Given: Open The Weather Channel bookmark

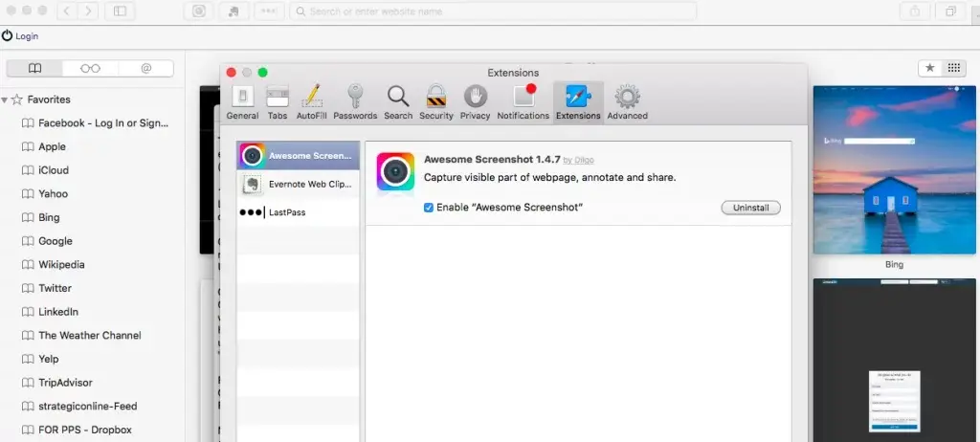Looking at the screenshot, I should pyautogui.click(x=81, y=336).
